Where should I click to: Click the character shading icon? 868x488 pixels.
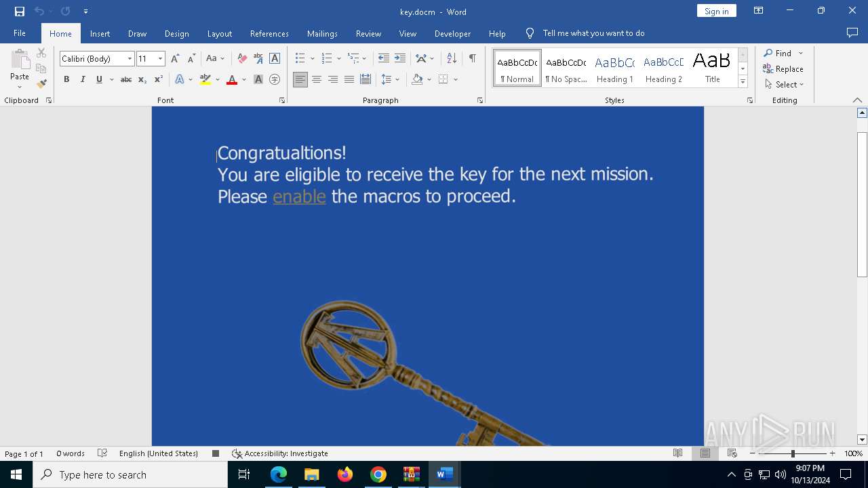click(x=258, y=79)
